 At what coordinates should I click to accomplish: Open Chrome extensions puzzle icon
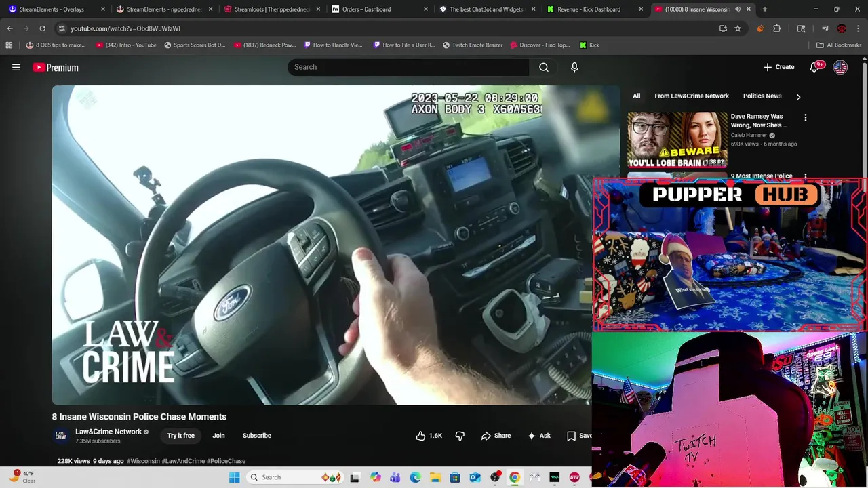pyautogui.click(x=777, y=28)
